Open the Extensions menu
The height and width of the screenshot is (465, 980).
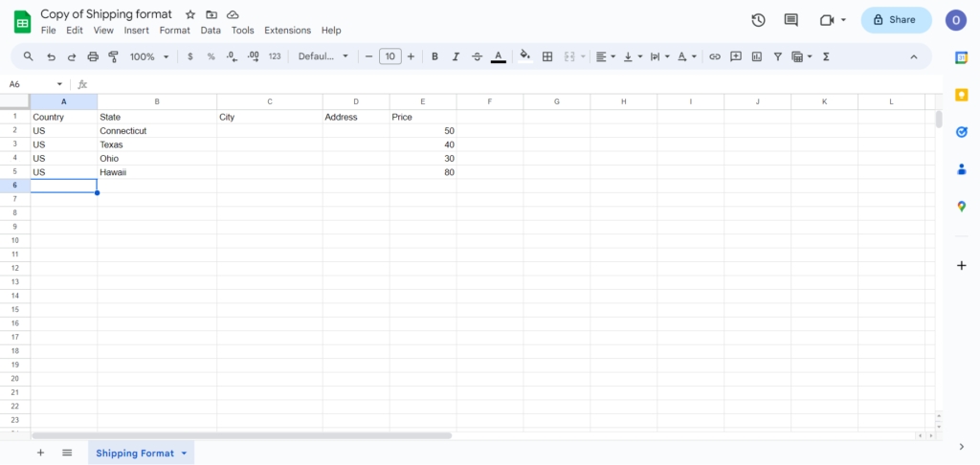[287, 31]
